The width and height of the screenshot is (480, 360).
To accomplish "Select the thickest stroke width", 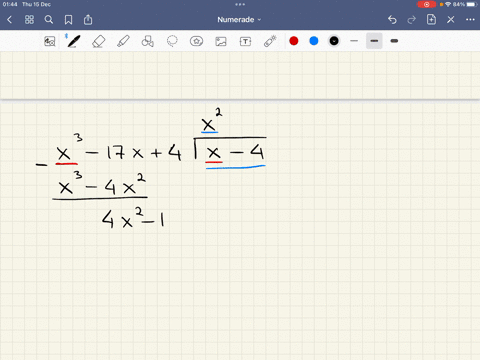I will tap(394, 41).
